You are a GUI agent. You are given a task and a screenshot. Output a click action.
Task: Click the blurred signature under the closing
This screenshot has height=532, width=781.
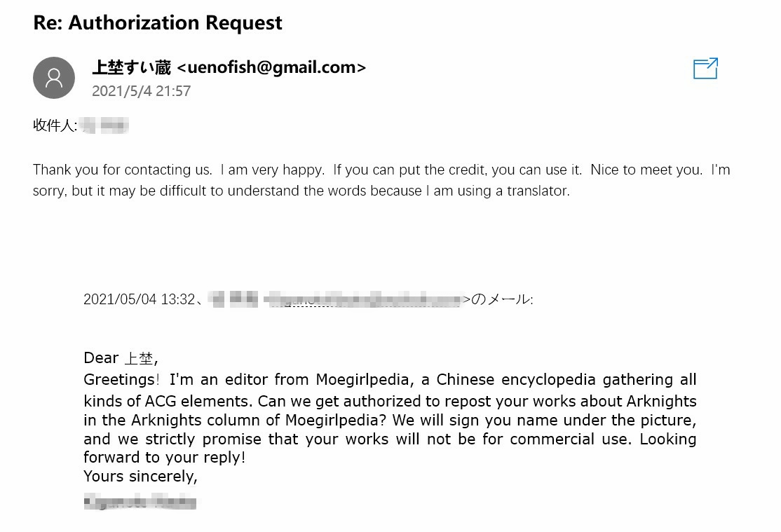140,502
